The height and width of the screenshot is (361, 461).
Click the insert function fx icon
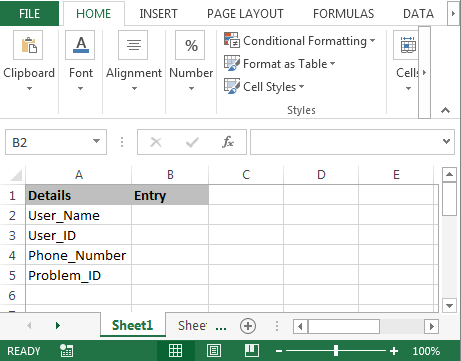[x=228, y=142]
